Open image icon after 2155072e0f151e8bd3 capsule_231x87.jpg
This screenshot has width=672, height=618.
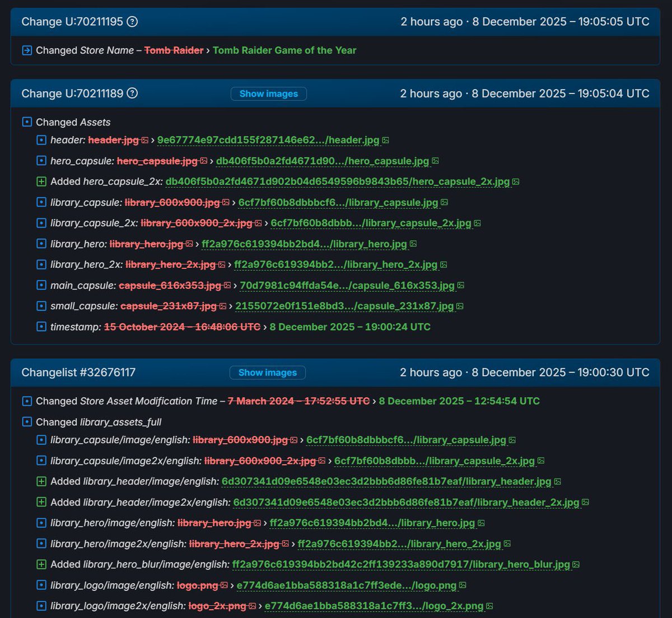coord(460,306)
